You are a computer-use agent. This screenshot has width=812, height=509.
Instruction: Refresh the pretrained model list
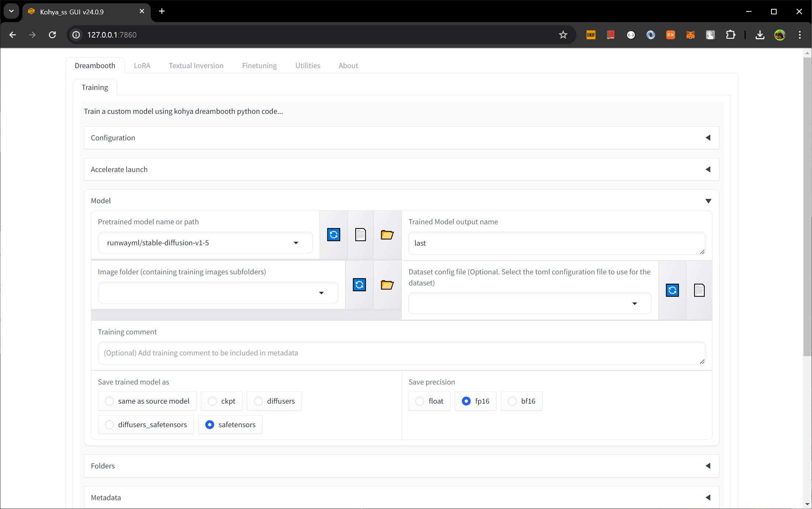pos(334,235)
